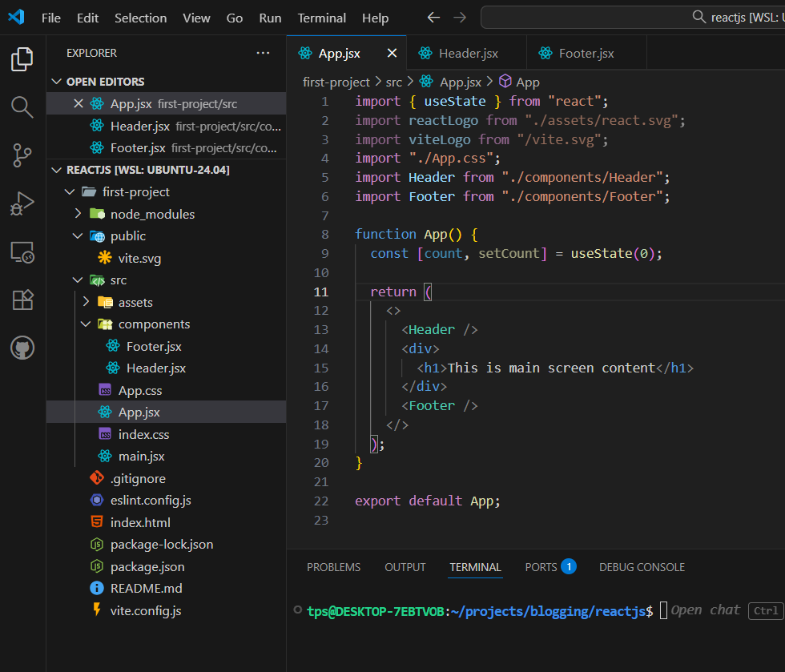The height and width of the screenshot is (672, 785).
Task: Switch to the Header.jsx tab
Action: (468, 54)
